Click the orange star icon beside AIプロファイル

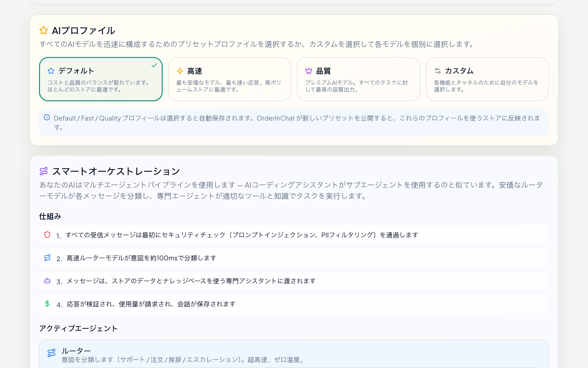tap(44, 30)
